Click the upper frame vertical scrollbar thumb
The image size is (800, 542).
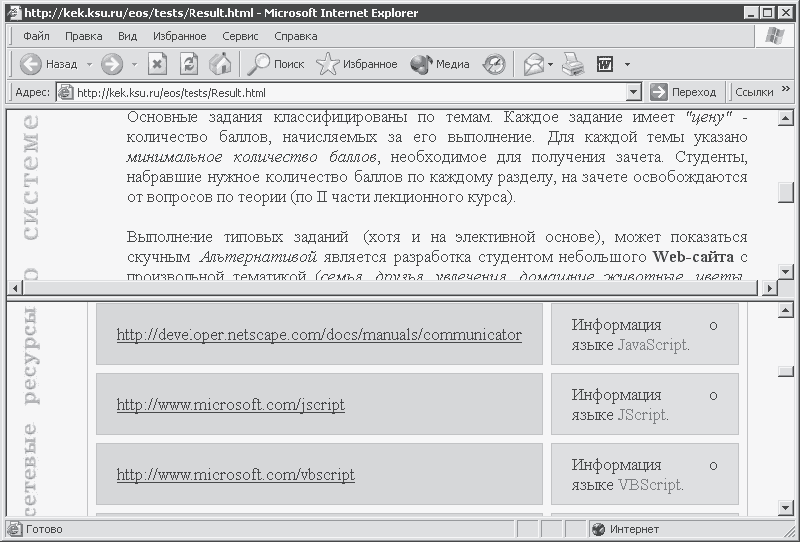785,192
